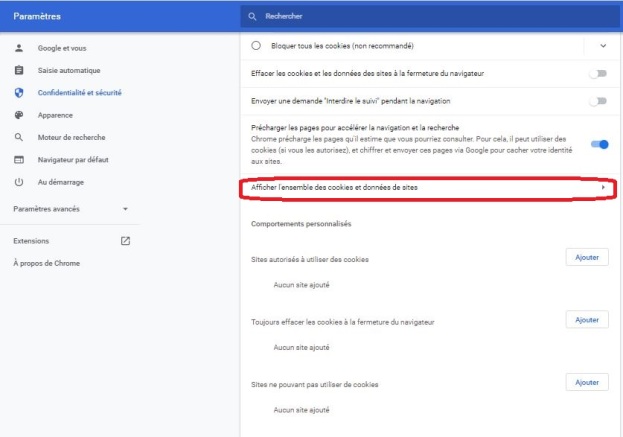Open arrow for Afficher l'ensemble des cookies
Screen dimensions: 623x437
point(603,187)
